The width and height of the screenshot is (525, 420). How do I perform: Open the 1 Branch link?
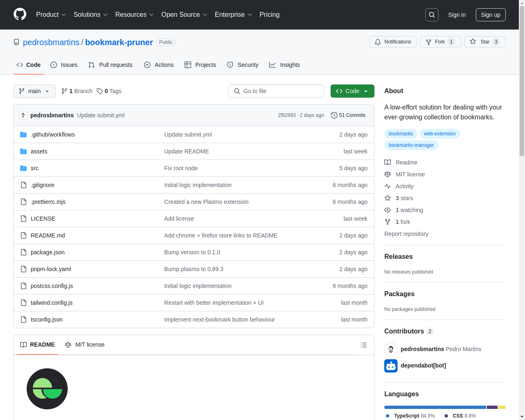77,91
